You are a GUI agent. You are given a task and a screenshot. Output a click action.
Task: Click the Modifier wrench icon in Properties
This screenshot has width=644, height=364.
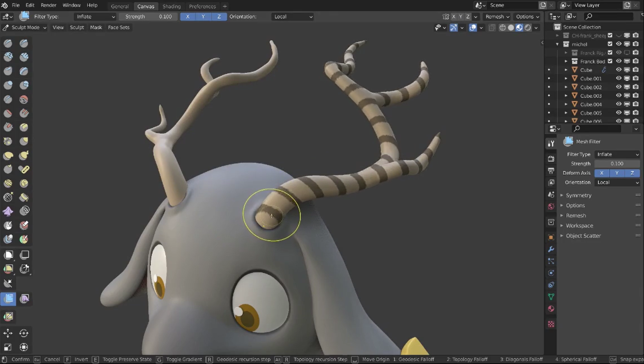[551, 249]
